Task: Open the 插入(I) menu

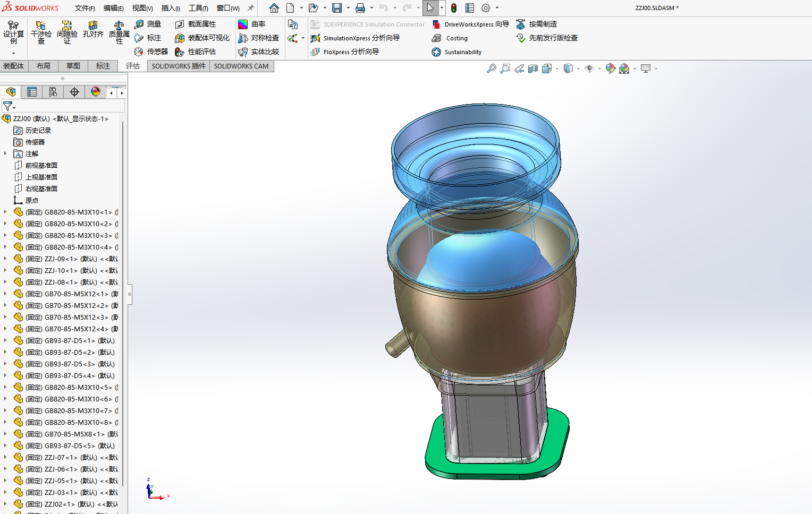Action: (x=171, y=8)
